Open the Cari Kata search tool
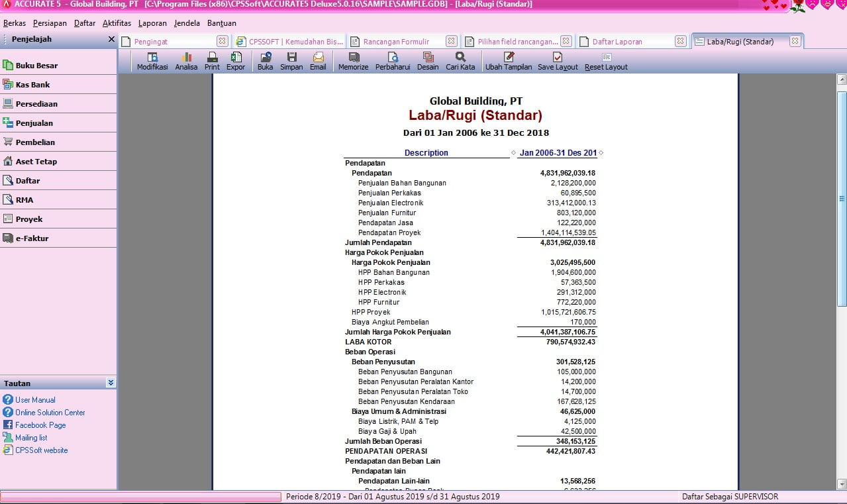The width and height of the screenshot is (847, 504). tap(460, 61)
